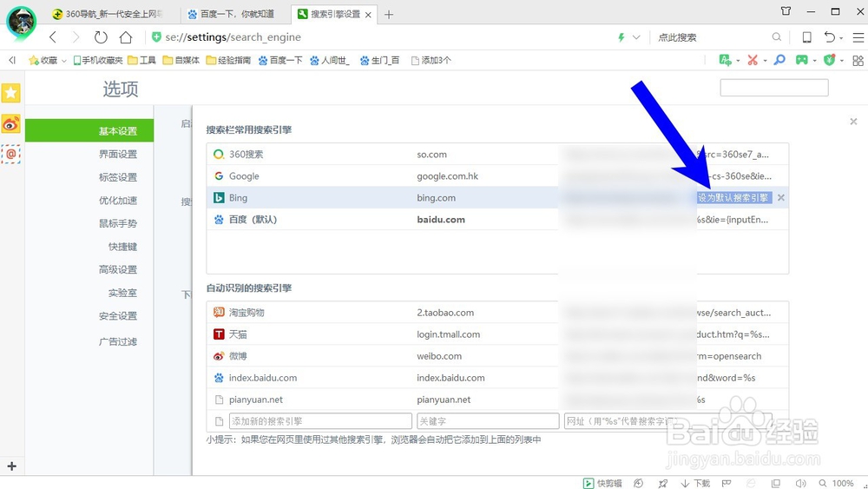Click the lightning speed mode icon

[x=621, y=37]
